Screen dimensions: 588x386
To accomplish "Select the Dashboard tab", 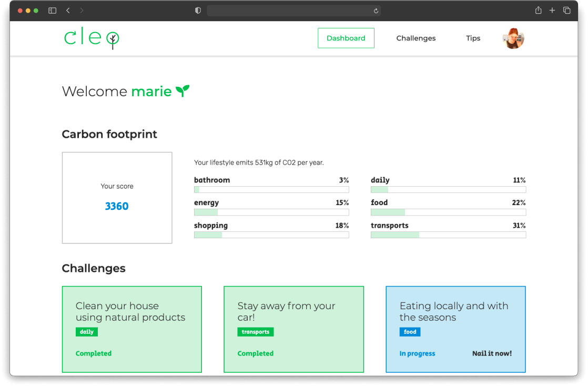I will [346, 38].
